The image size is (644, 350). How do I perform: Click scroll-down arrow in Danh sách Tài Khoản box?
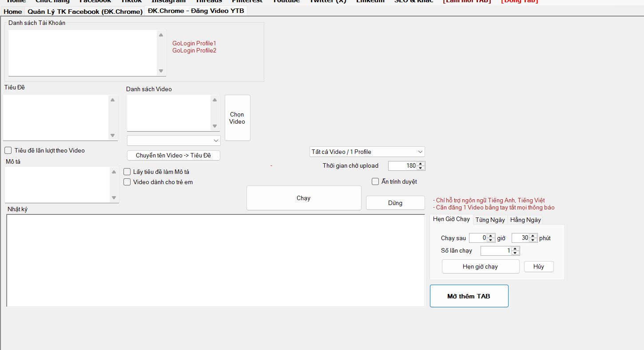click(x=161, y=71)
